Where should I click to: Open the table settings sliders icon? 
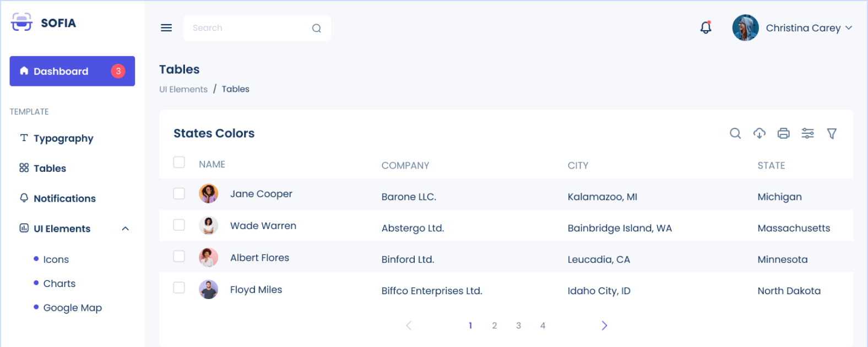(x=807, y=133)
